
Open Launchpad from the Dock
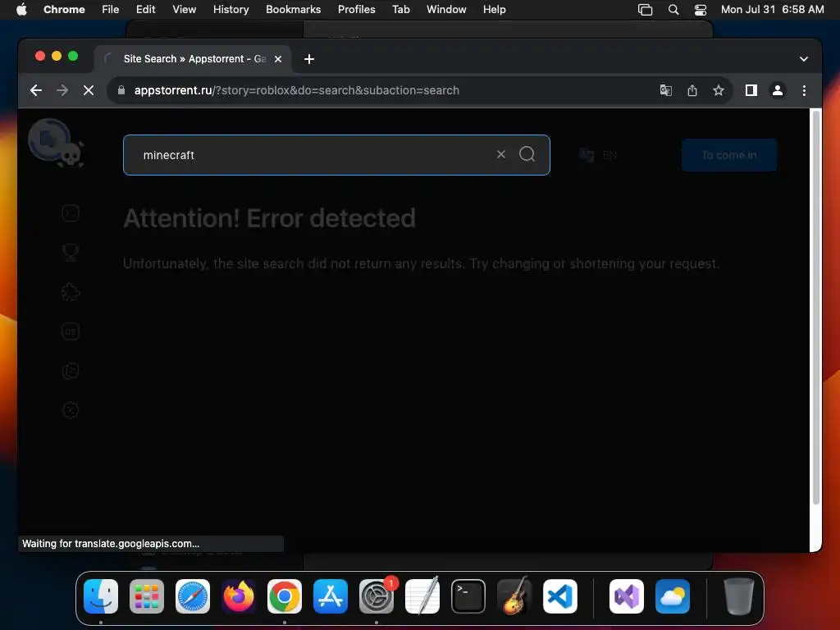(x=147, y=596)
